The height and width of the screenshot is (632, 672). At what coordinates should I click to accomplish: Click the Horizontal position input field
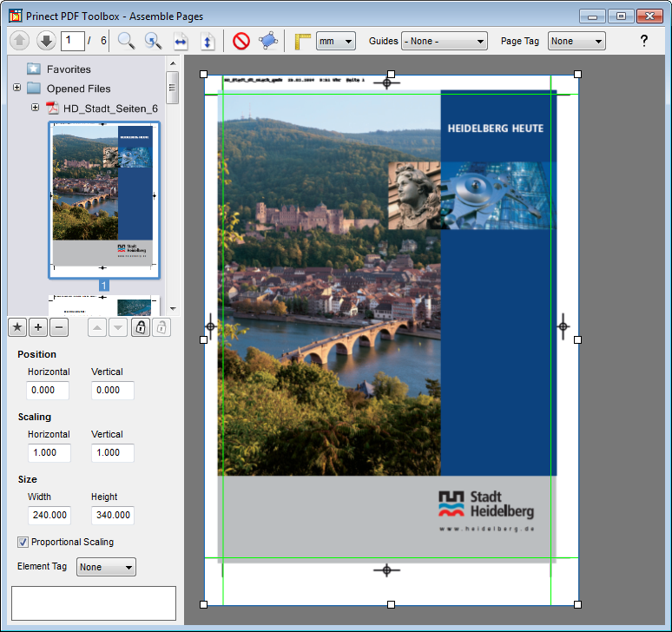tap(49, 390)
